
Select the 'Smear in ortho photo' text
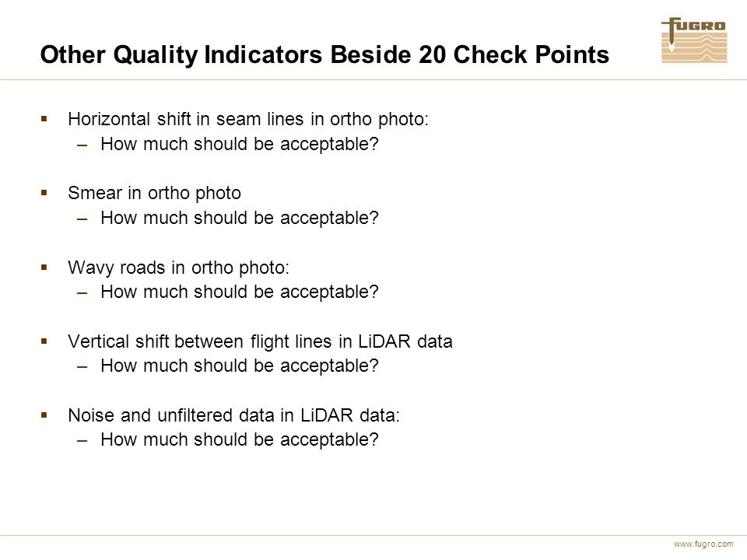154,194
